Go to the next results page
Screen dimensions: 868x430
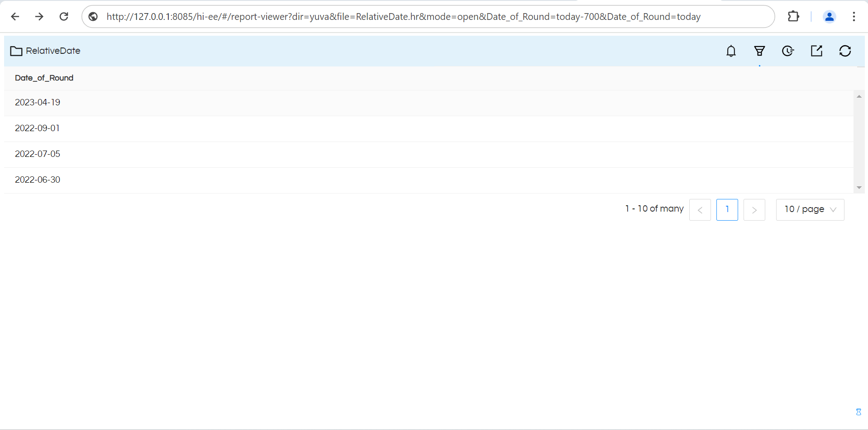754,210
